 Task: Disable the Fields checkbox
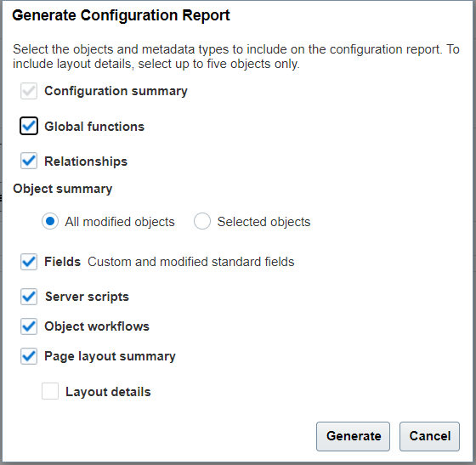pyautogui.click(x=29, y=262)
